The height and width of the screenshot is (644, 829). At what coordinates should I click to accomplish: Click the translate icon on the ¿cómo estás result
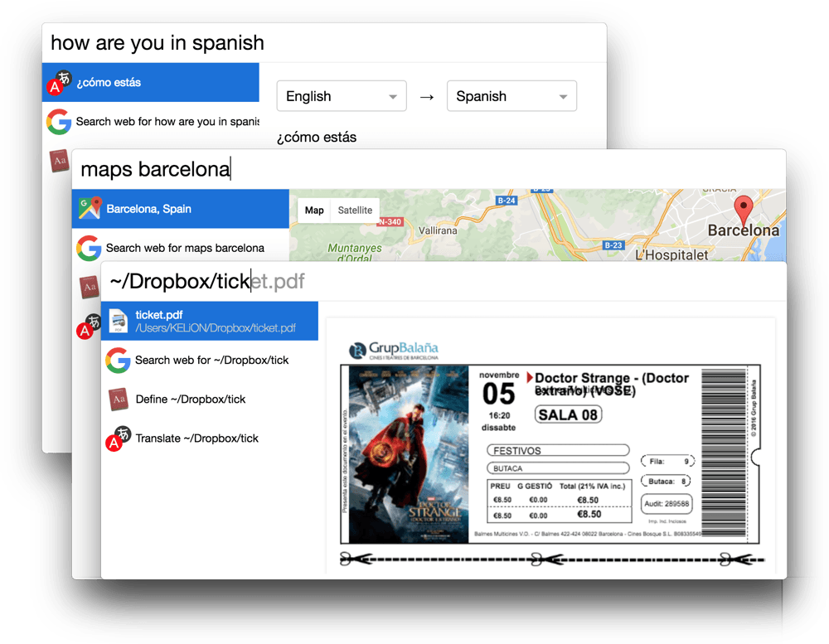click(59, 83)
